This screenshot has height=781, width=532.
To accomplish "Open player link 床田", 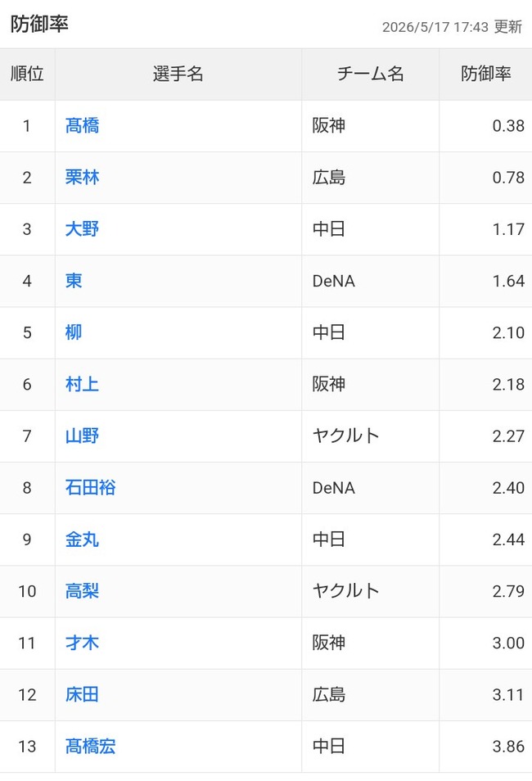I will [x=82, y=695].
